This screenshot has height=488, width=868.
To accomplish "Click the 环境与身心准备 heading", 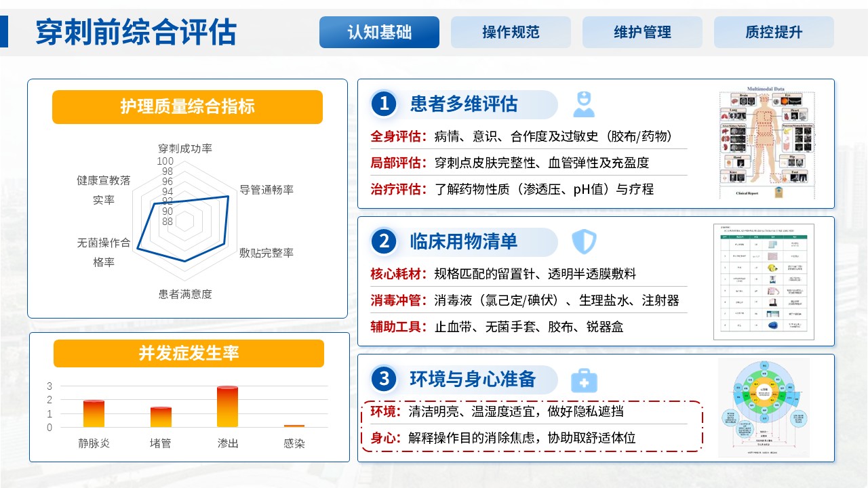I will pos(473,379).
